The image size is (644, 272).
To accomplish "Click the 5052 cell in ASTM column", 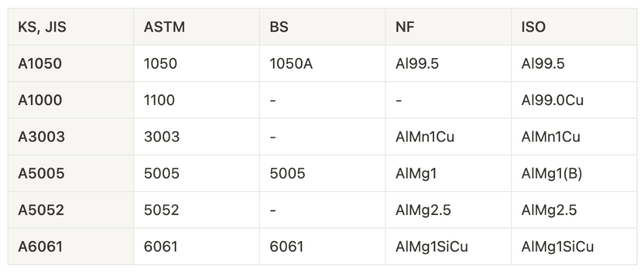I will (161, 210).
